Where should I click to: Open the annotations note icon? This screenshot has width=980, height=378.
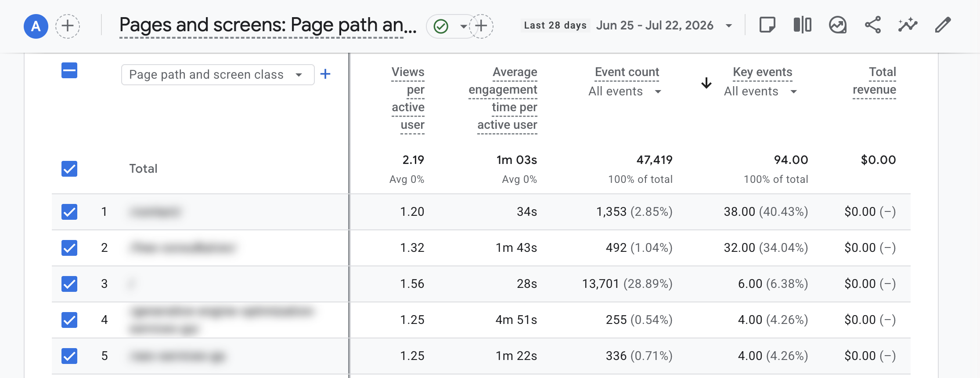pos(767,25)
